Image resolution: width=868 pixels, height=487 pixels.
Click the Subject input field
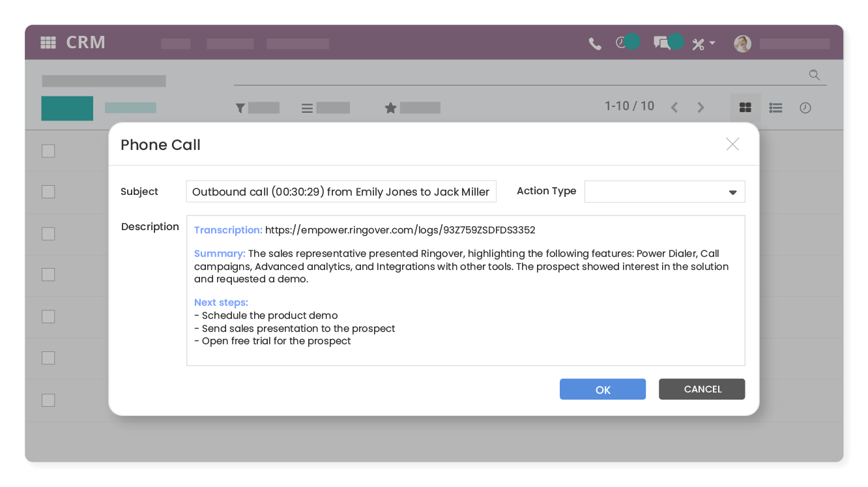point(341,192)
